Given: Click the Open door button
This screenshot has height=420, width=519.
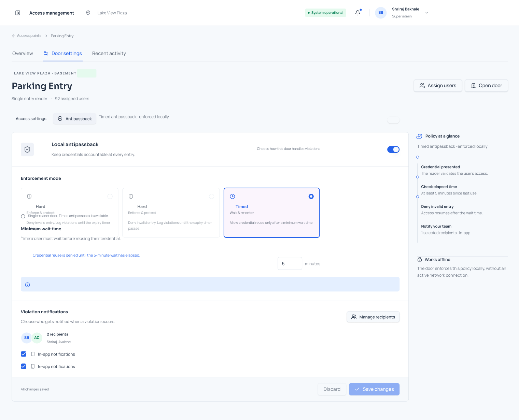Looking at the screenshot, I should click(x=486, y=86).
